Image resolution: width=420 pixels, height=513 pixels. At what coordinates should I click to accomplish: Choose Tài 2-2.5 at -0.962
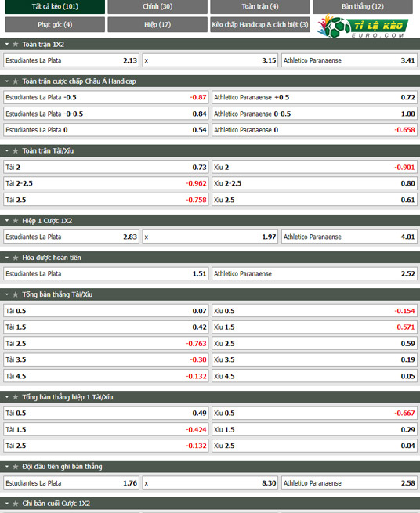tap(106, 183)
